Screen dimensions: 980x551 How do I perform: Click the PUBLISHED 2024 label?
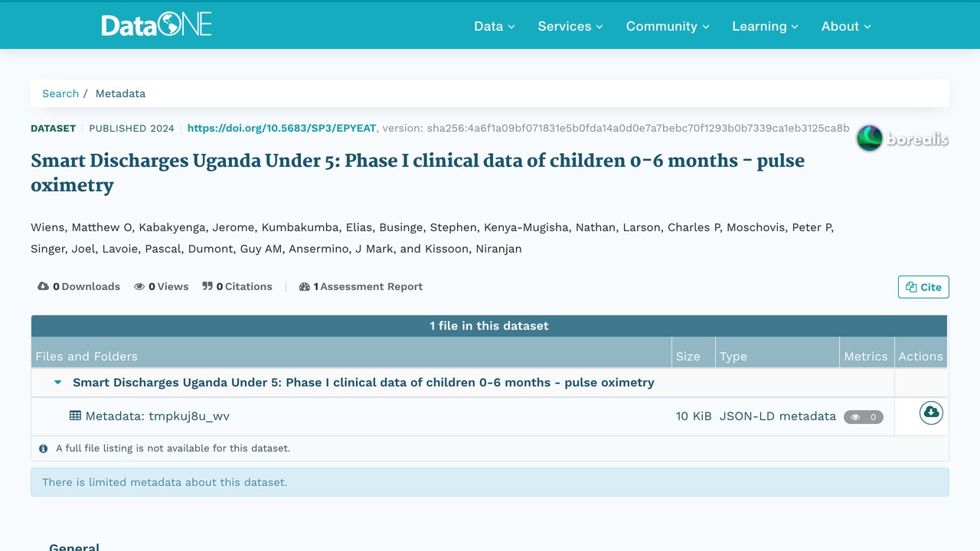coord(132,128)
